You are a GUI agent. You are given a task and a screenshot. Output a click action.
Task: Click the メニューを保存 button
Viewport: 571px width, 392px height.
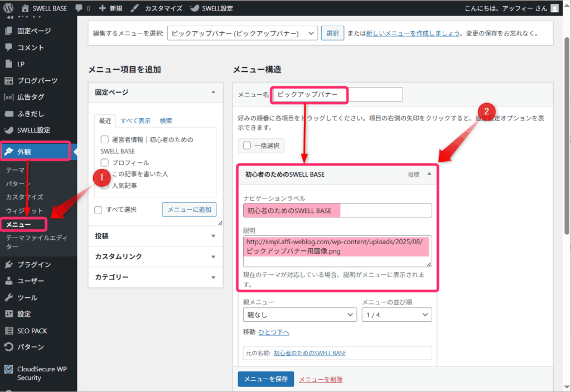click(x=265, y=379)
